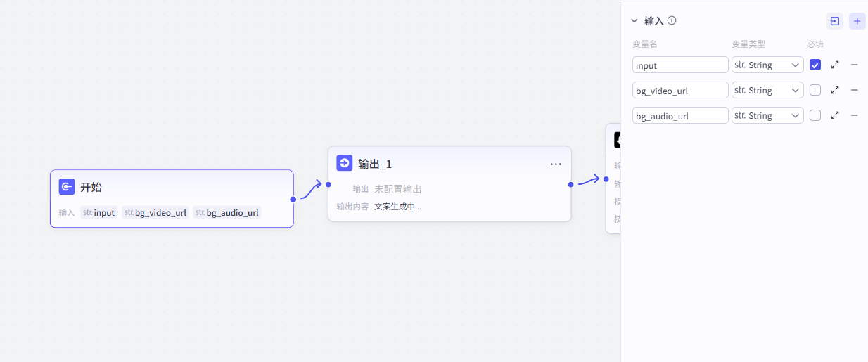868x362 pixels.
Task: Click the info icon beside 输入
Action: (x=672, y=21)
